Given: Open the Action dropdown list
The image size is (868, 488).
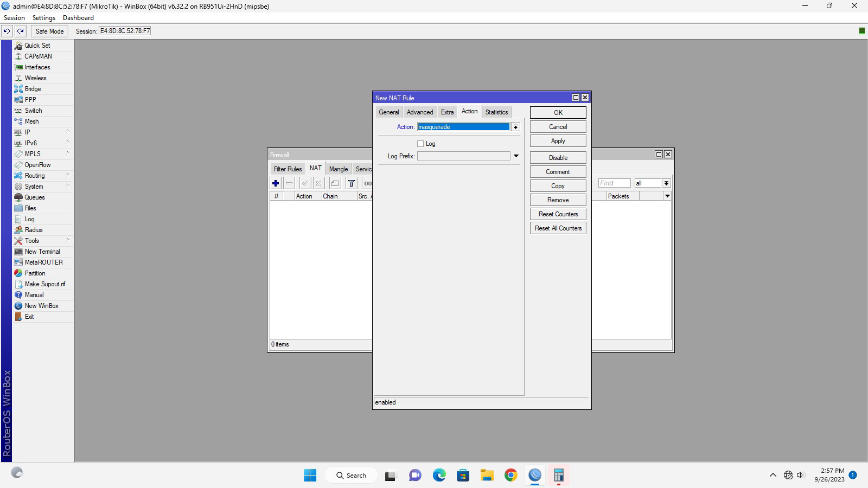Looking at the screenshot, I should (515, 127).
